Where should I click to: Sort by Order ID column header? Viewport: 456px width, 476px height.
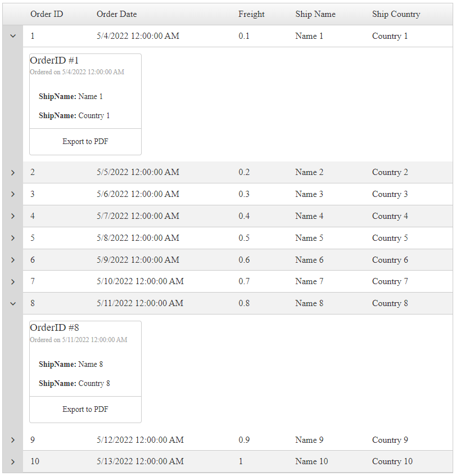(x=47, y=14)
